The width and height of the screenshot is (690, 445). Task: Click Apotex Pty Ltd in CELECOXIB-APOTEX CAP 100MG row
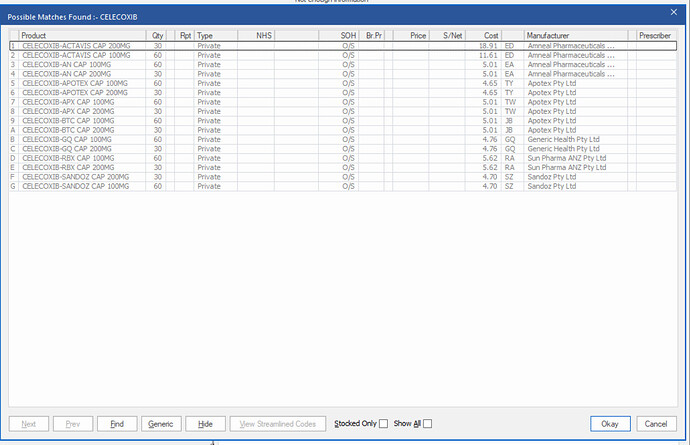pos(552,83)
